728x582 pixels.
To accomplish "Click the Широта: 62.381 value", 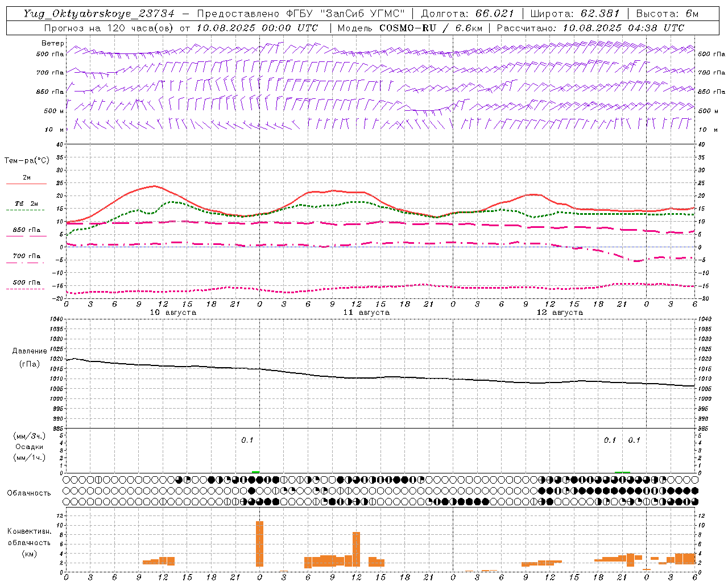I will coord(575,14).
